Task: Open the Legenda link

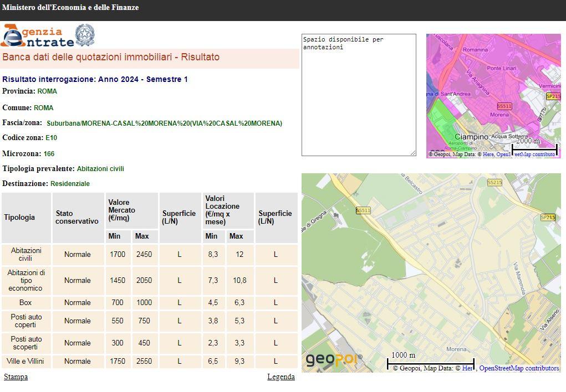Action: (x=281, y=377)
